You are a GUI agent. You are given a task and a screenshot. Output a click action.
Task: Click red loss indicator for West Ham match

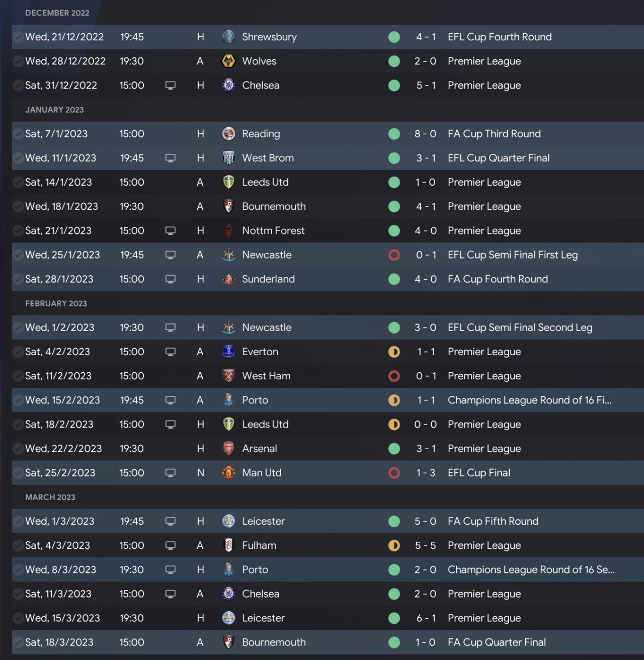click(x=394, y=376)
